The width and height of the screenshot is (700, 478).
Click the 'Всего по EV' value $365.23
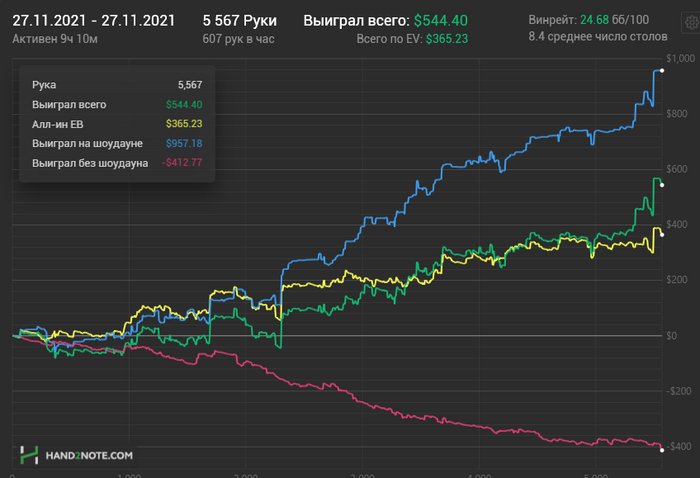point(447,39)
